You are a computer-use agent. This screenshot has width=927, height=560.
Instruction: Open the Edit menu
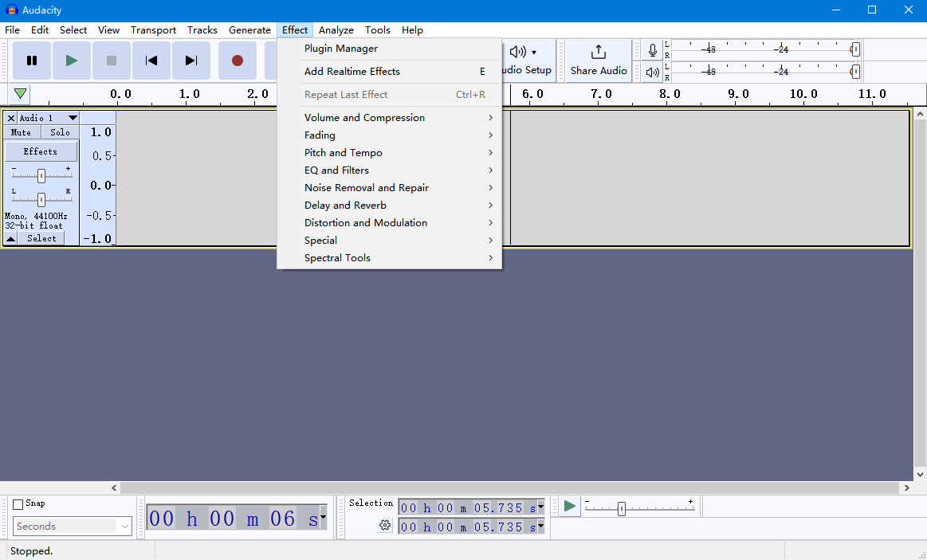click(x=40, y=30)
